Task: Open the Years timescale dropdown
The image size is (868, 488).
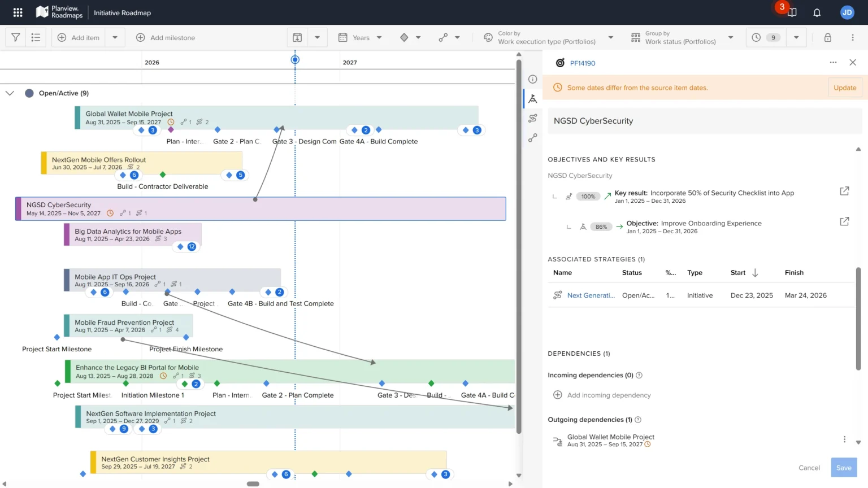Action: point(361,38)
